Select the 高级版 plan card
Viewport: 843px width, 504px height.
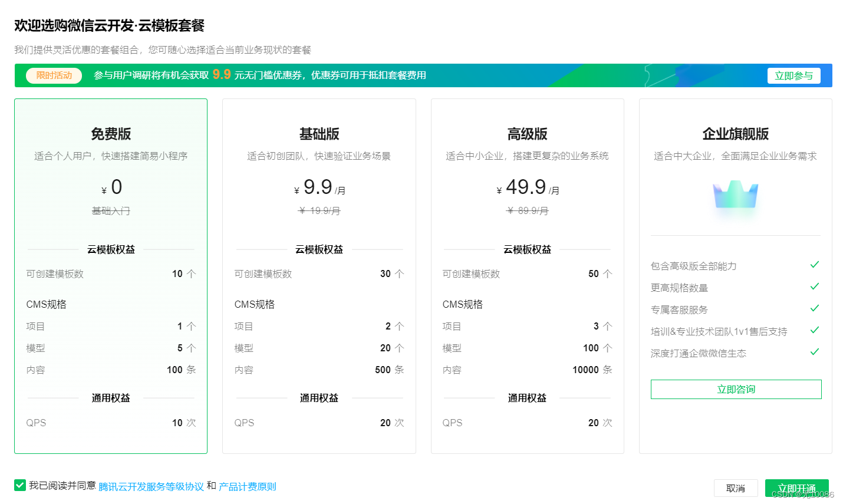(527, 276)
